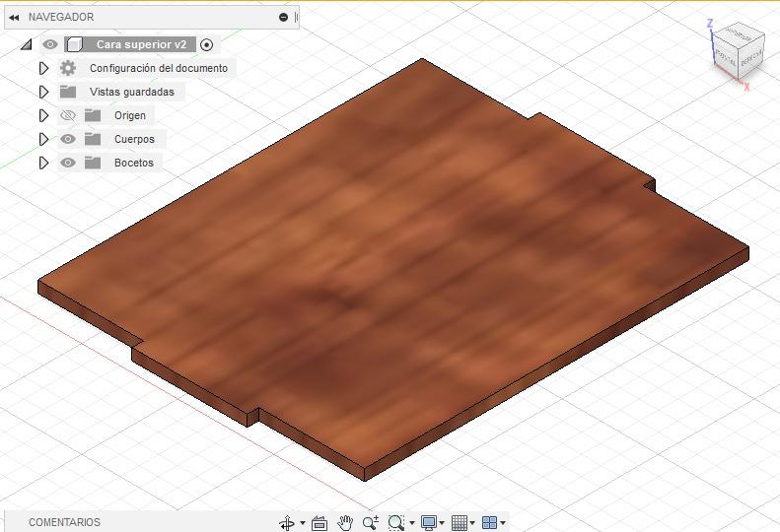Screen dimensions: 780x532
Task: Click the Bocetos folder icon
Action: 93,163
